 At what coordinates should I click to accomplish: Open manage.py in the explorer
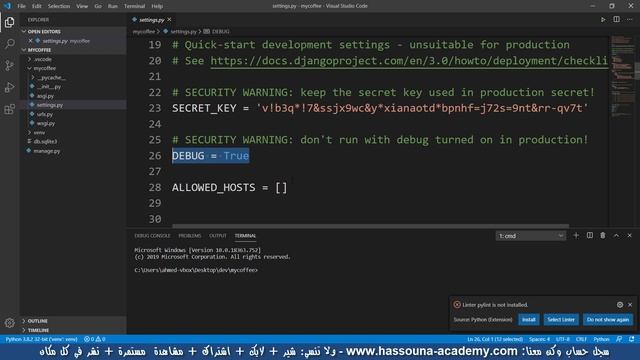(x=47, y=151)
